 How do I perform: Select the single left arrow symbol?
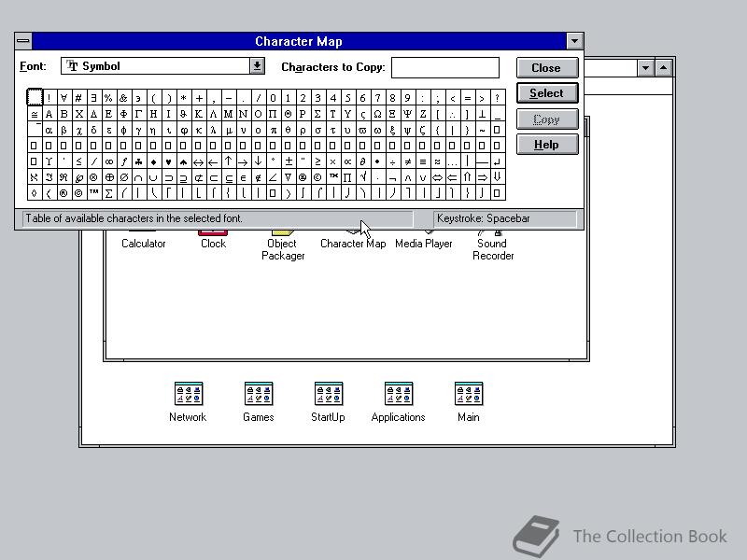[x=213, y=161]
